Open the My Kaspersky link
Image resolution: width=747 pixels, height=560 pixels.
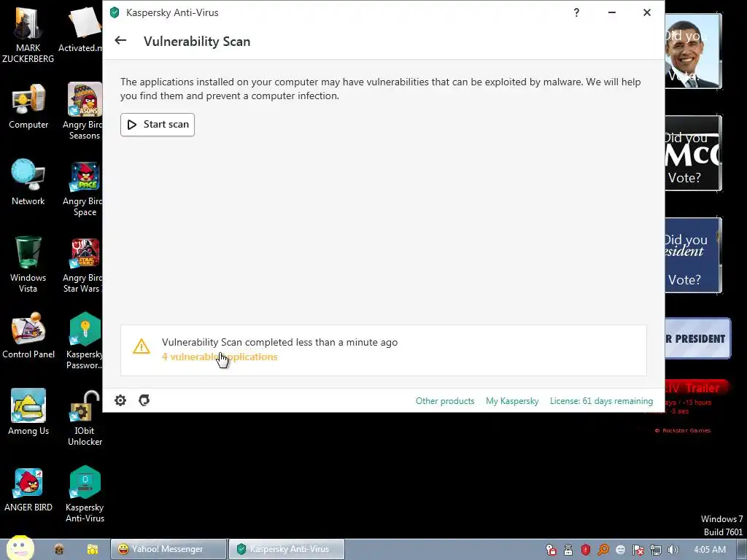pyautogui.click(x=512, y=401)
